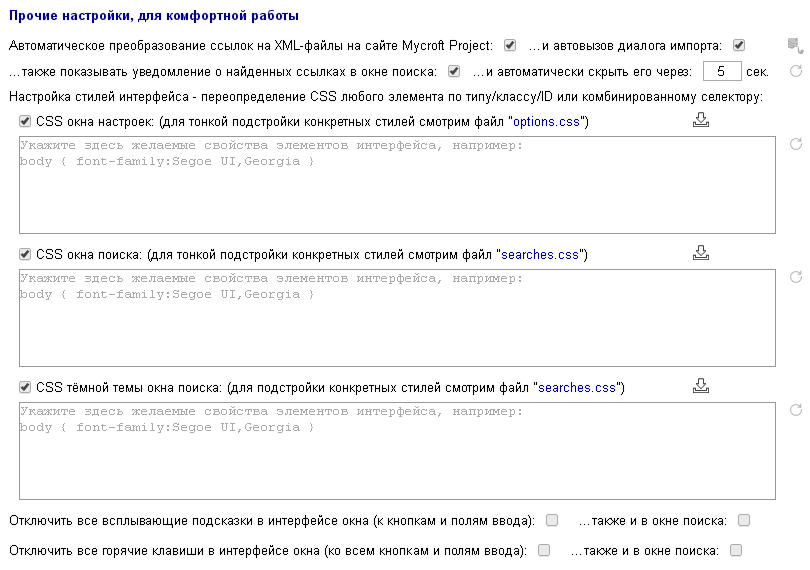Click the download icon beside CSS окна поиска
Viewport: 810px width, 570px height.
tap(700, 253)
